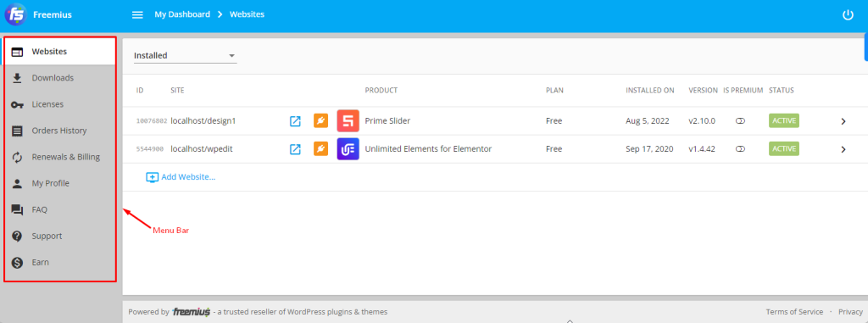Click the Support question mark icon
The height and width of the screenshot is (323, 868).
[18, 236]
